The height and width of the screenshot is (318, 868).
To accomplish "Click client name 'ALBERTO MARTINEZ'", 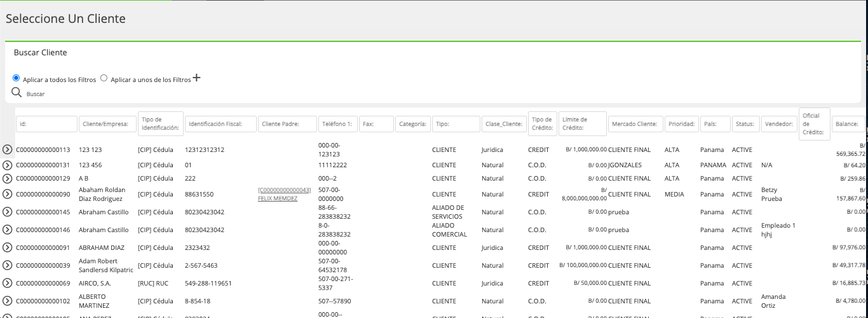I will pyautogui.click(x=93, y=301).
